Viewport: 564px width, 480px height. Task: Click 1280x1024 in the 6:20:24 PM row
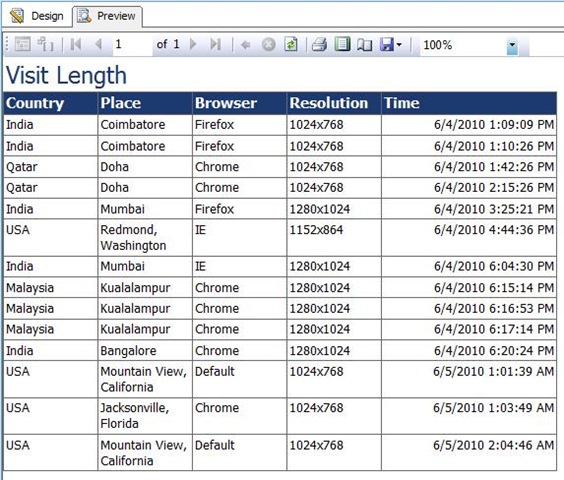pyautogui.click(x=334, y=350)
